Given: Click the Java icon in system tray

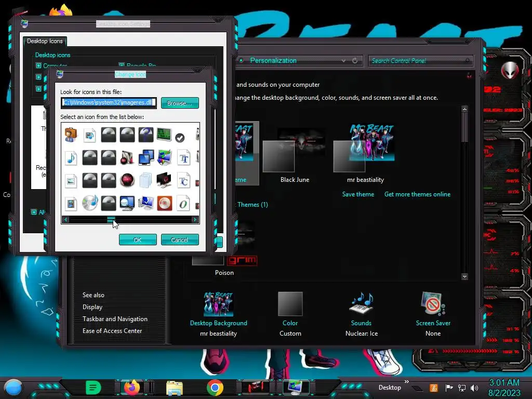Looking at the screenshot, I should (434, 388).
